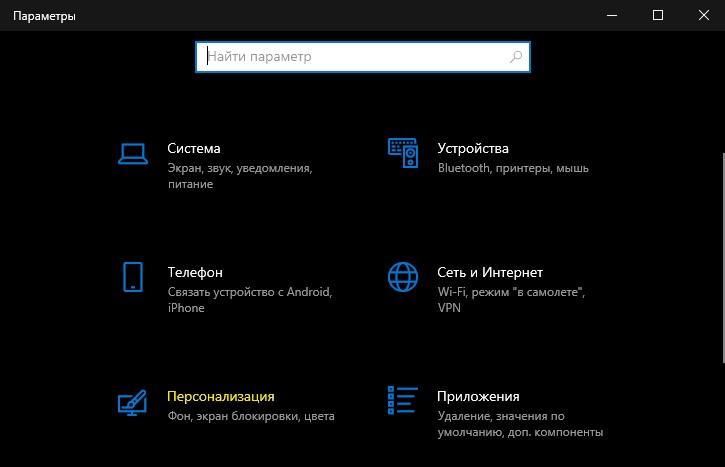Open the Телефон settings heading
Viewport: 725px width, 467px height.
(x=195, y=272)
